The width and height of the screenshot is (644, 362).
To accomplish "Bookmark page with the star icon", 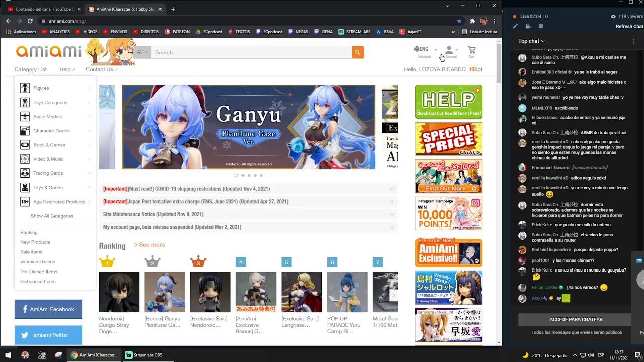I will (x=459, y=21).
